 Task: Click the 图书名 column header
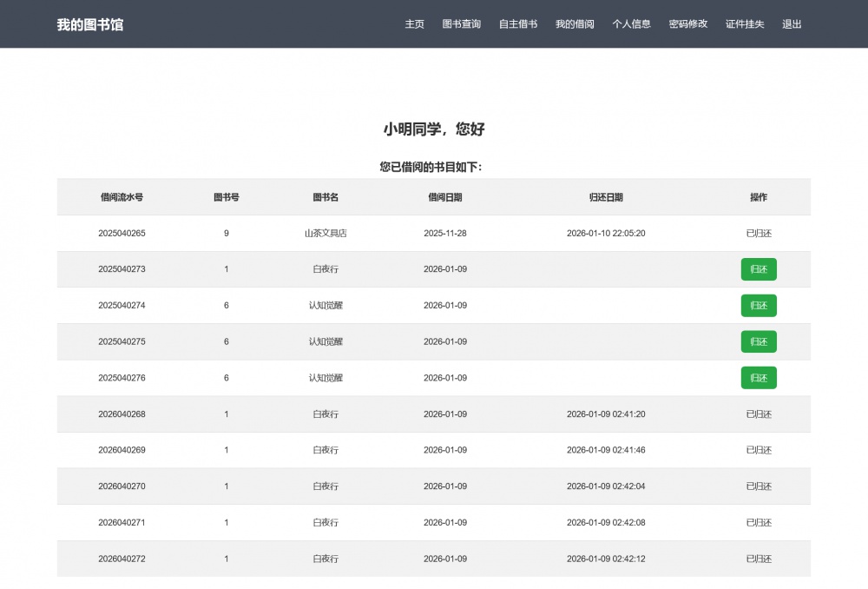point(325,197)
